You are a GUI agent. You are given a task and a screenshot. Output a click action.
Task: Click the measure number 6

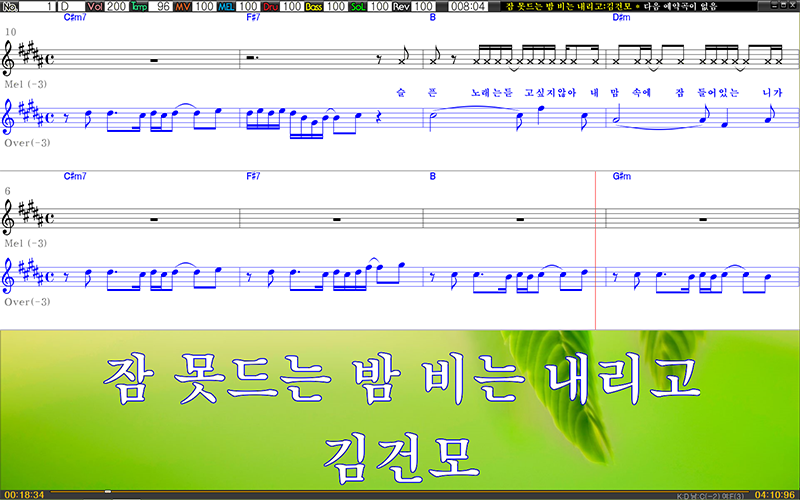click(7, 191)
